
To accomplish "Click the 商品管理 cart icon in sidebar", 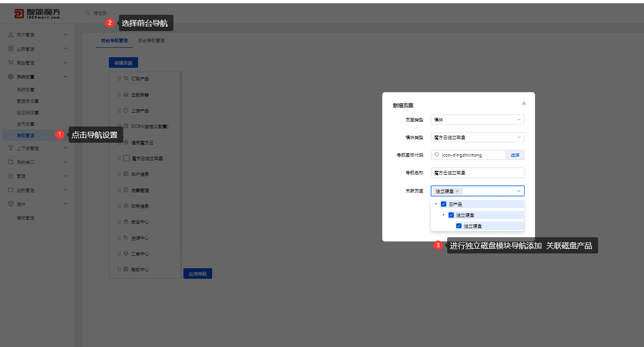I will click(11, 63).
